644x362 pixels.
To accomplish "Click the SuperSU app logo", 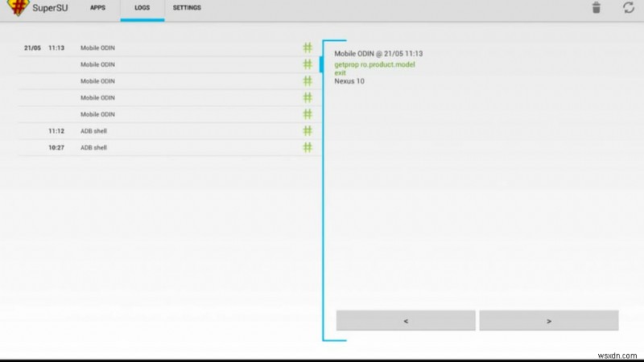I will click(x=18, y=7).
